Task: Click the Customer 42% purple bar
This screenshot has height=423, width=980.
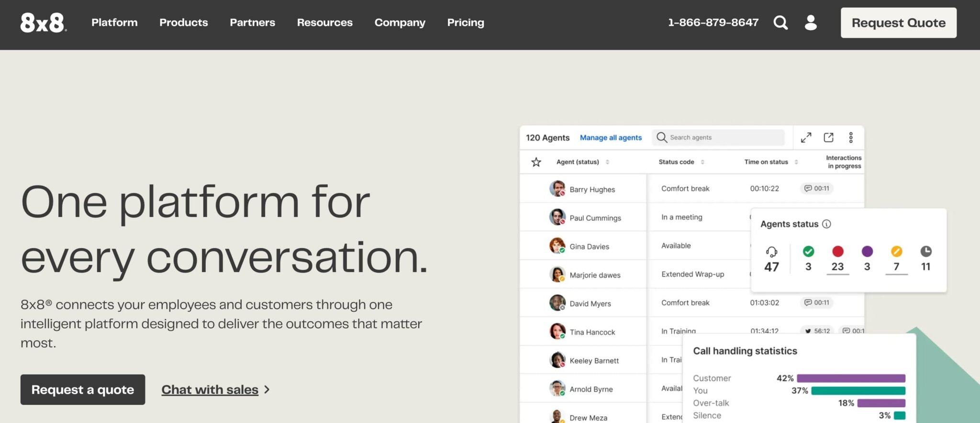Action: click(x=851, y=378)
